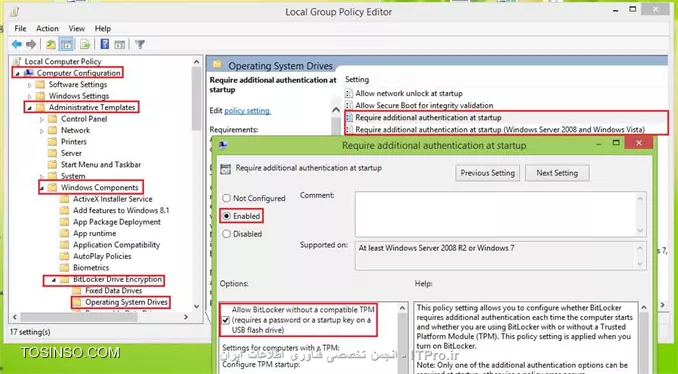This screenshot has height=374, width=678.
Task: Click the Export List toolbar icon
Action: (85, 44)
